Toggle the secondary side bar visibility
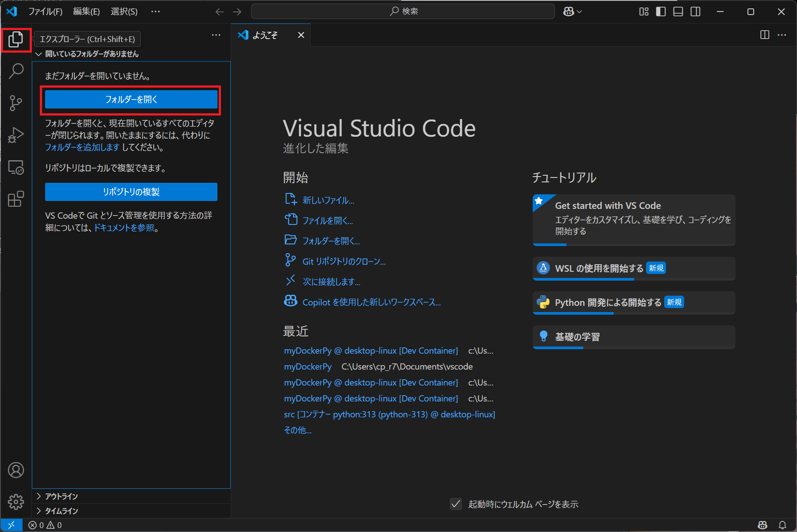The width and height of the screenshot is (797, 532). point(696,12)
